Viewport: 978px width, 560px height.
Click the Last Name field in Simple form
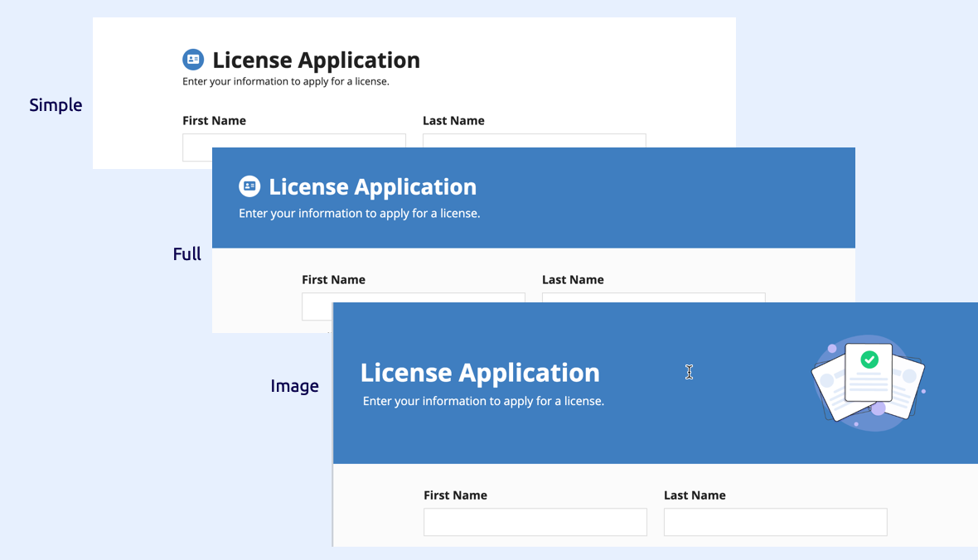[535, 140]
